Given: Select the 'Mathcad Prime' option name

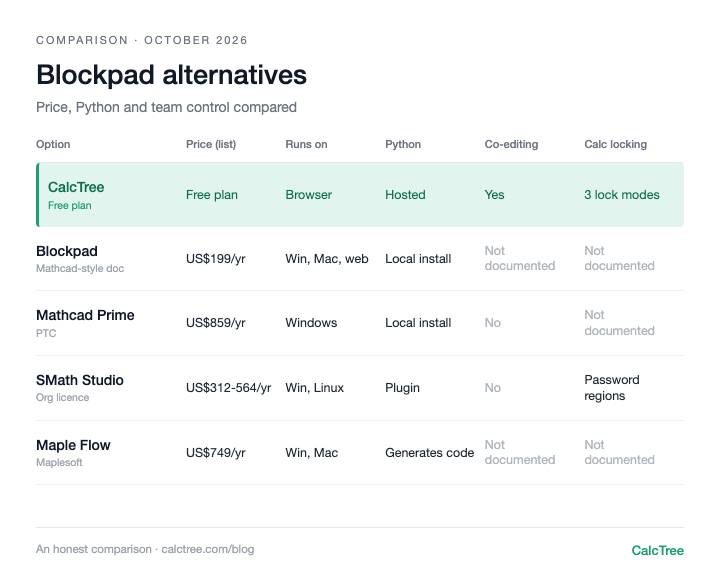Looking at the screenshot, I should pos(85,316).
